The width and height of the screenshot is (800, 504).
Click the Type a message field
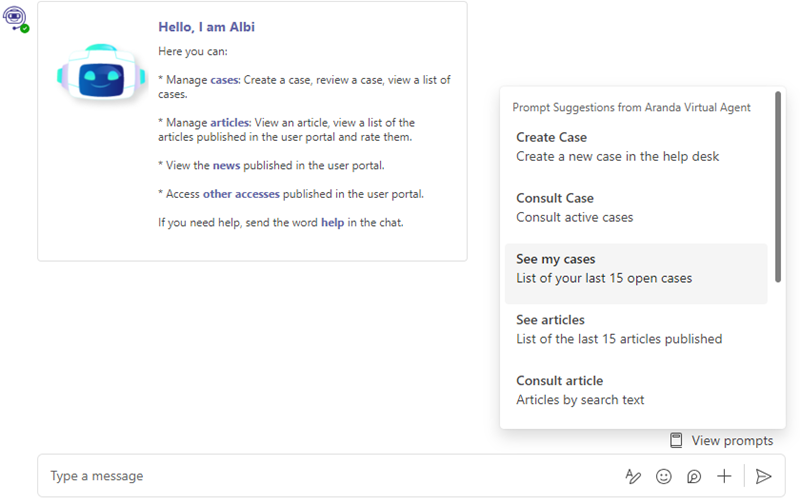[332, 476]
